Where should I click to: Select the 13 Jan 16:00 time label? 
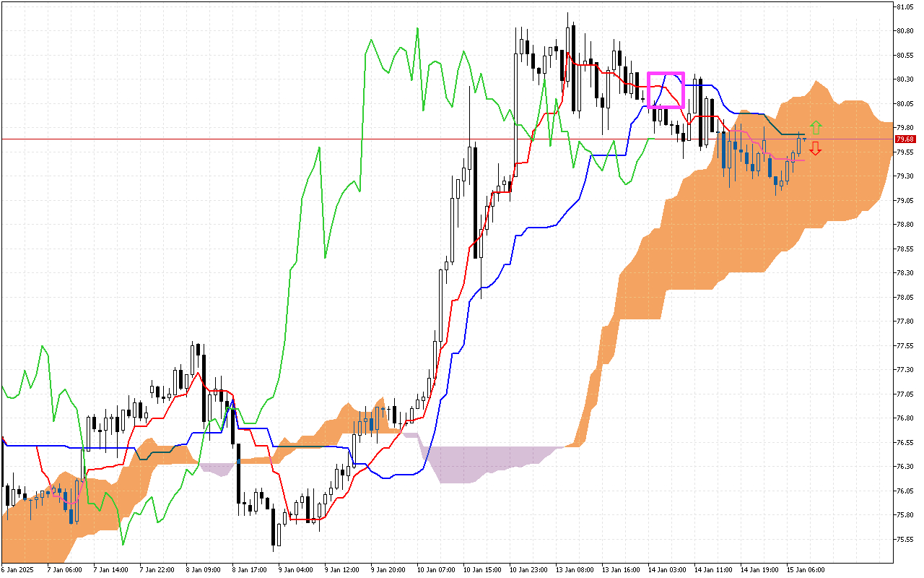(x=622, y=570)
